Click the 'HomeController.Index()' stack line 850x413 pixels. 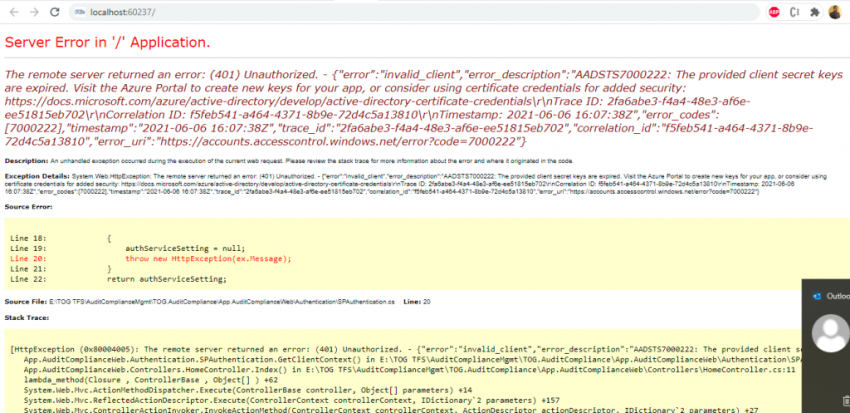click(409, 370)
